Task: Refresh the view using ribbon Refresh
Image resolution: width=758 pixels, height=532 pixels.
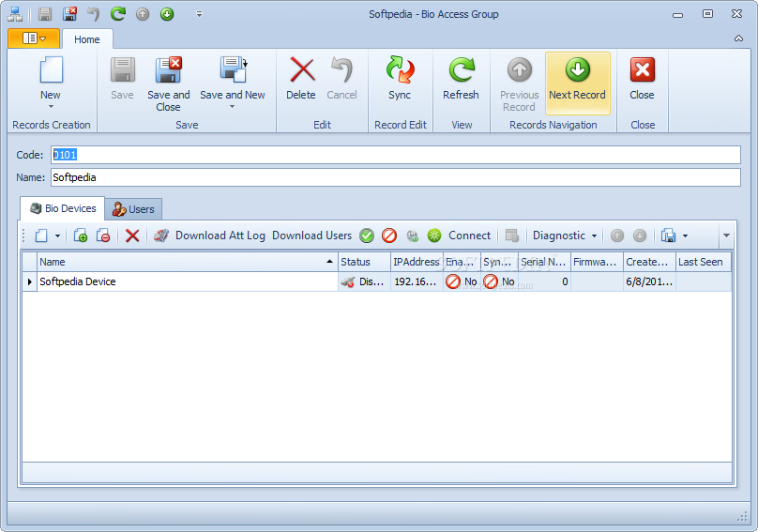Action: (461, 79)
